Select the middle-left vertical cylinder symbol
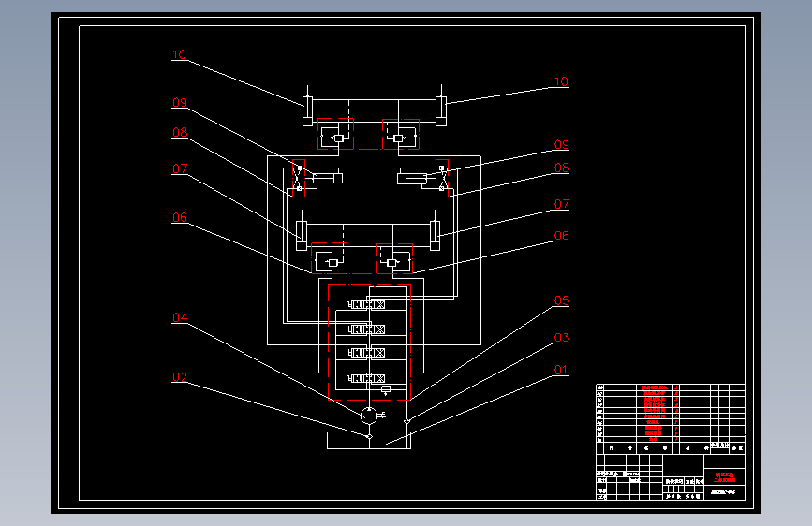Image resolution: width=812 pixels, height=526 pixels. tap(302, 230)
